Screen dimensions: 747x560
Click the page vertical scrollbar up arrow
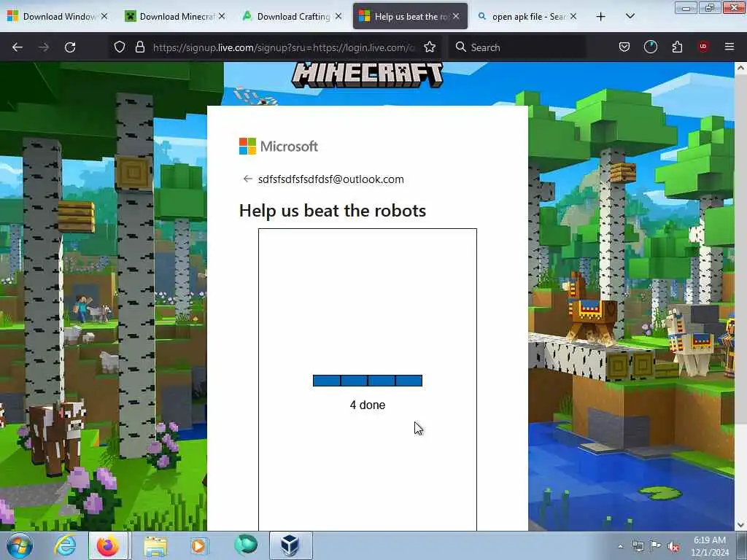(x=740, y=68)
